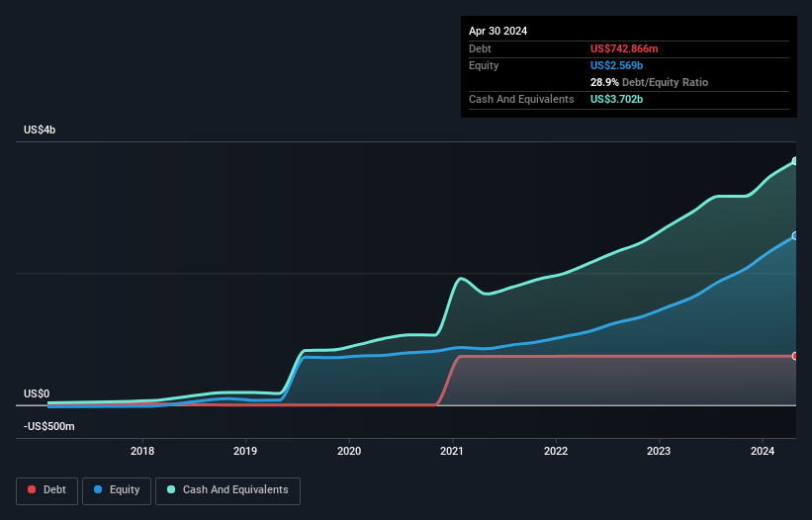
Task: Select the blue Equity endpoint marker
Action: click(x=795, y=236)
